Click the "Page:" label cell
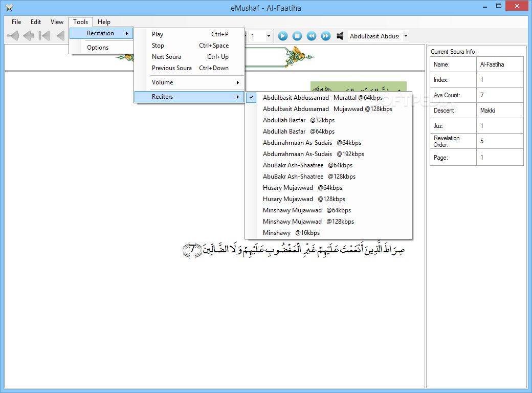Viewport: 532px width, 393px height. 453,158
